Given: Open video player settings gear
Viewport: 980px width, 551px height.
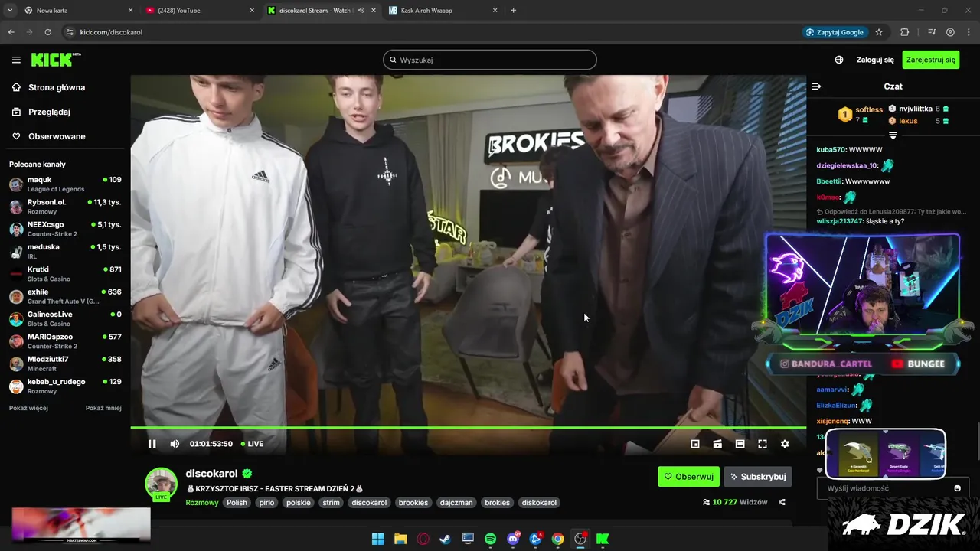Looking at the screenshot, I should click(785, 444).
